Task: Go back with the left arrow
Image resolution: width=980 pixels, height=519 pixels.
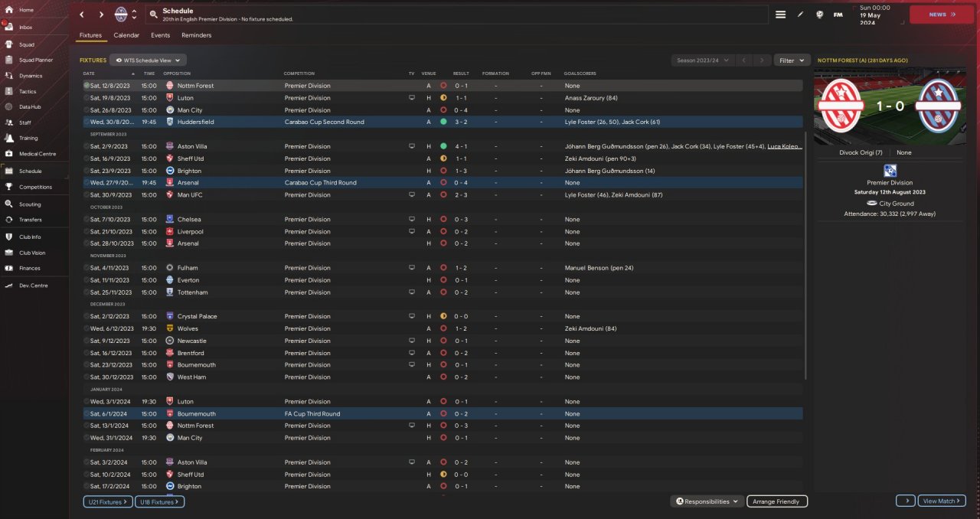Action: [x=82, y=15]
